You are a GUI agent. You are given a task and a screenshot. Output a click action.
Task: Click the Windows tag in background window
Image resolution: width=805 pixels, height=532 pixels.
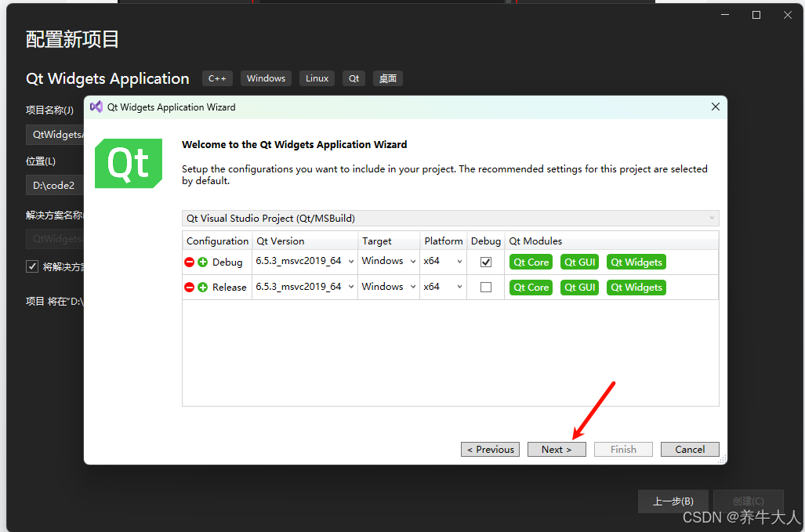pos(266,78)
